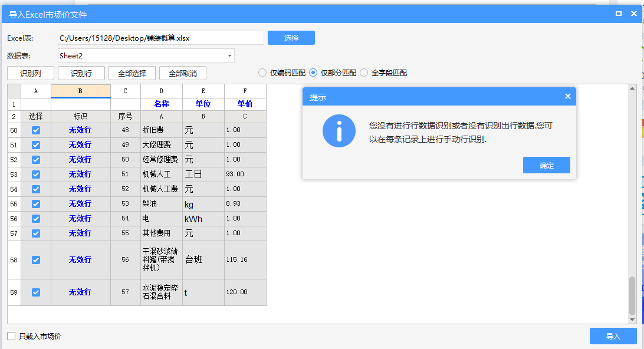
Task: Click the 机械人工费 name cell
Action: [x=162, y=189]
